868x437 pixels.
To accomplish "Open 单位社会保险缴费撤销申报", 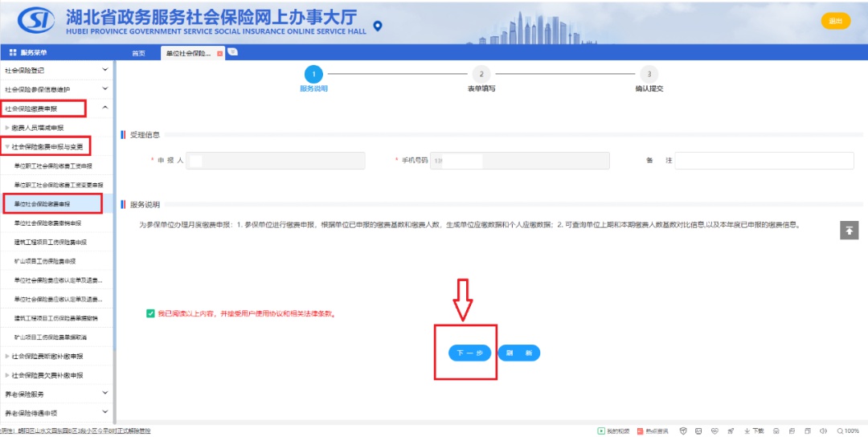I will pyautogui.click(x=47, y=223).
